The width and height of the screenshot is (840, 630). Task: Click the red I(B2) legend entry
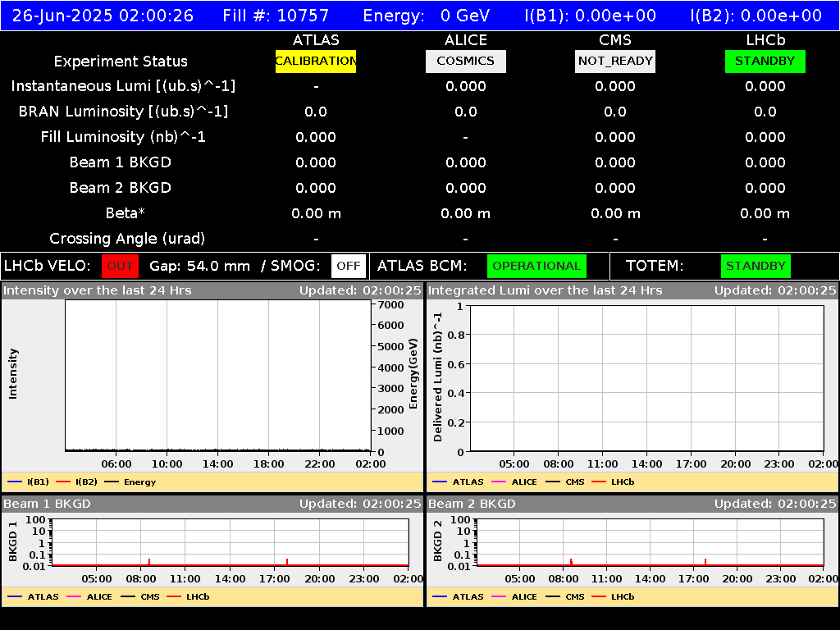pyautogui.click(x=76, y=482)
